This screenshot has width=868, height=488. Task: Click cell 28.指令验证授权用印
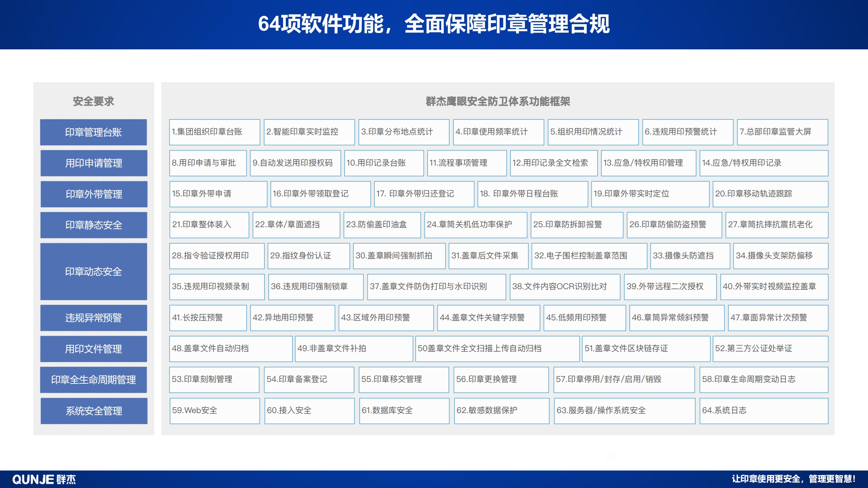point(217,256)
